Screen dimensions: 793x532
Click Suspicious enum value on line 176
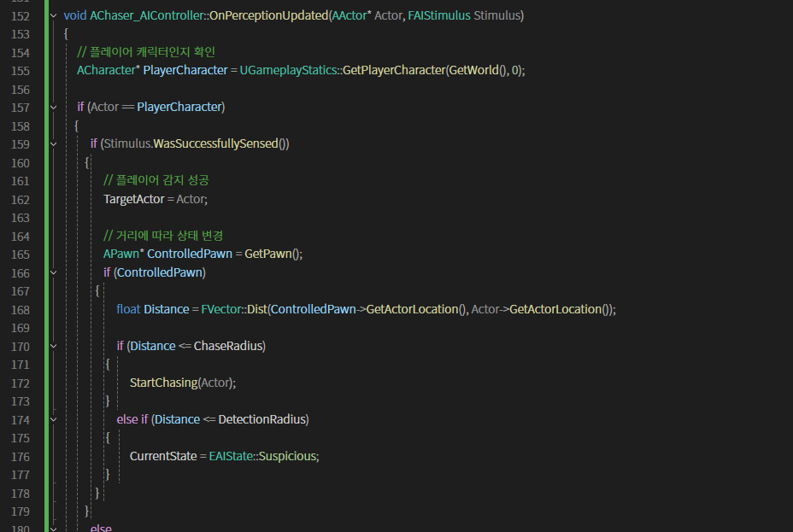click(x=287, y=456)
